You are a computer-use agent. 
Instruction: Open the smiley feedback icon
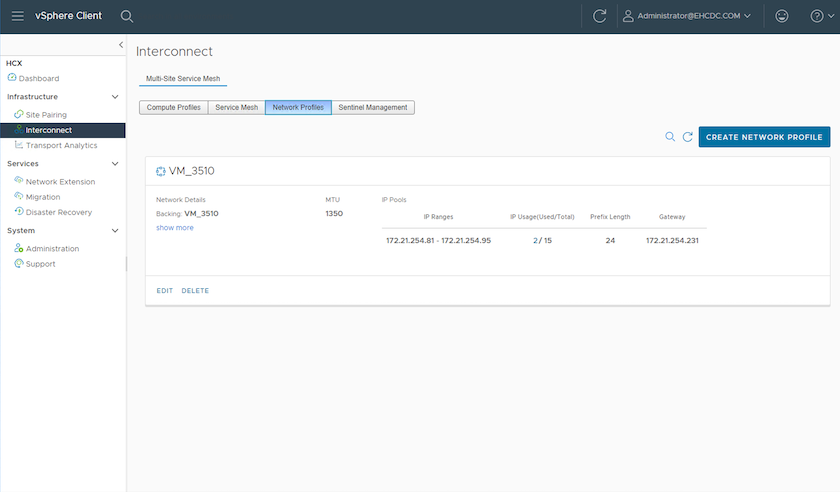782,16
